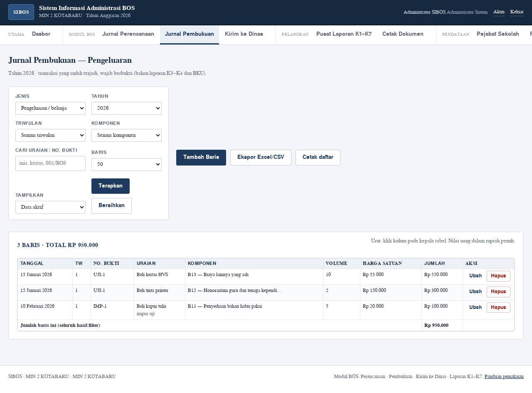Open Pusat Laporan K1–K7
Image resolution: width=532 pixels, height=393 pixels.
pyautogui.click(x=344, y=34)
